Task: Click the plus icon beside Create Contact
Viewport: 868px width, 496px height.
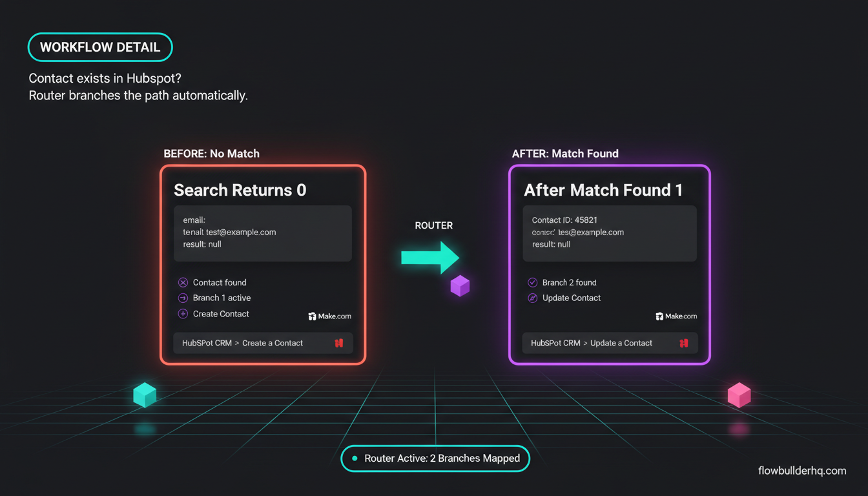Action: [x=183, y=314]
